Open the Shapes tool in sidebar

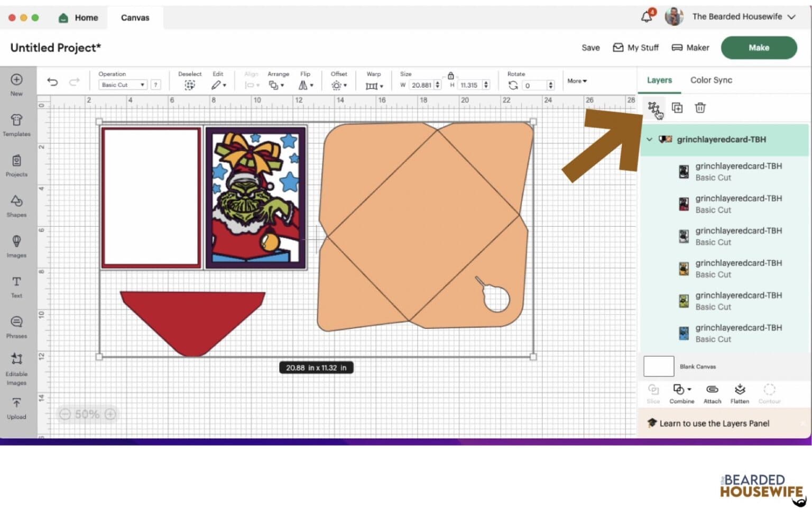pyautogui.click(x=16, y=206)
